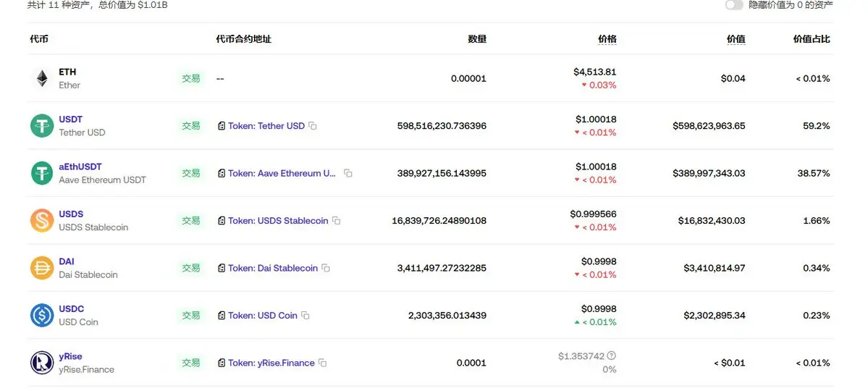Click the USDS Stablecoin logo
This screenshot has width=868, height=391.
click(42, 220)
